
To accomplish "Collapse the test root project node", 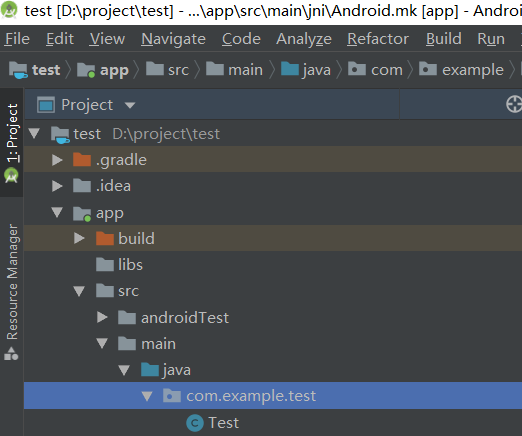I will (x=34, y=133).
